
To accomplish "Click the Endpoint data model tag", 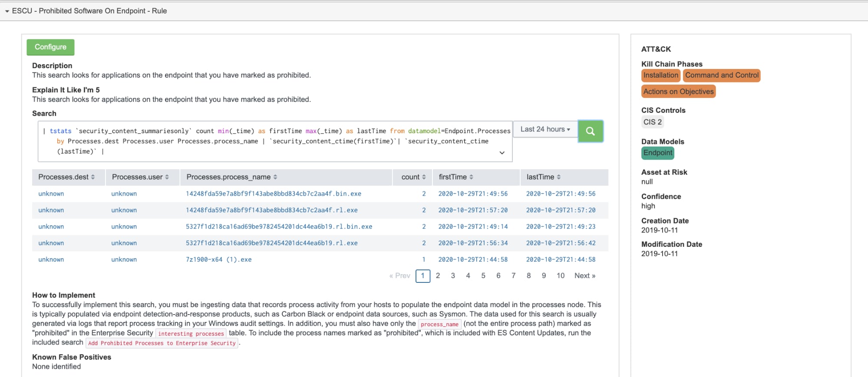I will point(657,153).
